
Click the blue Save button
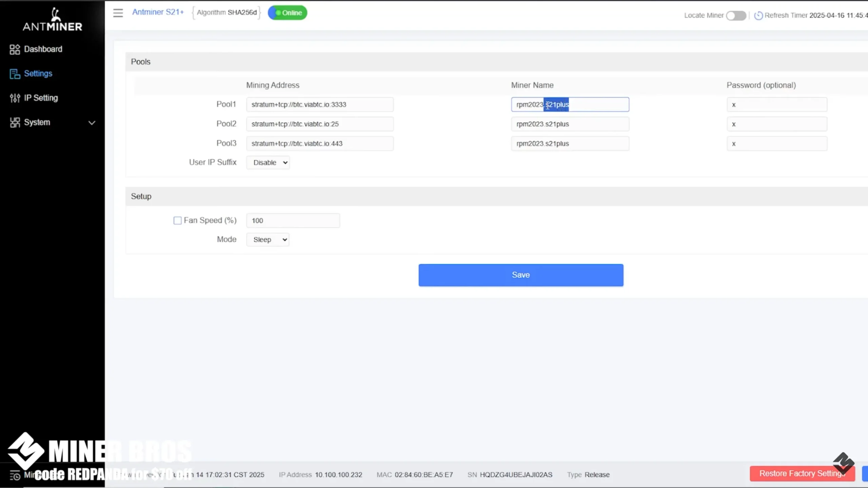pyautogui.click(x=521, y=275)
